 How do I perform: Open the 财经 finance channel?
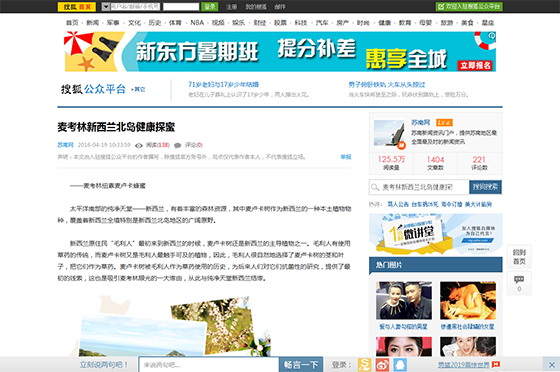click(260, 22)
